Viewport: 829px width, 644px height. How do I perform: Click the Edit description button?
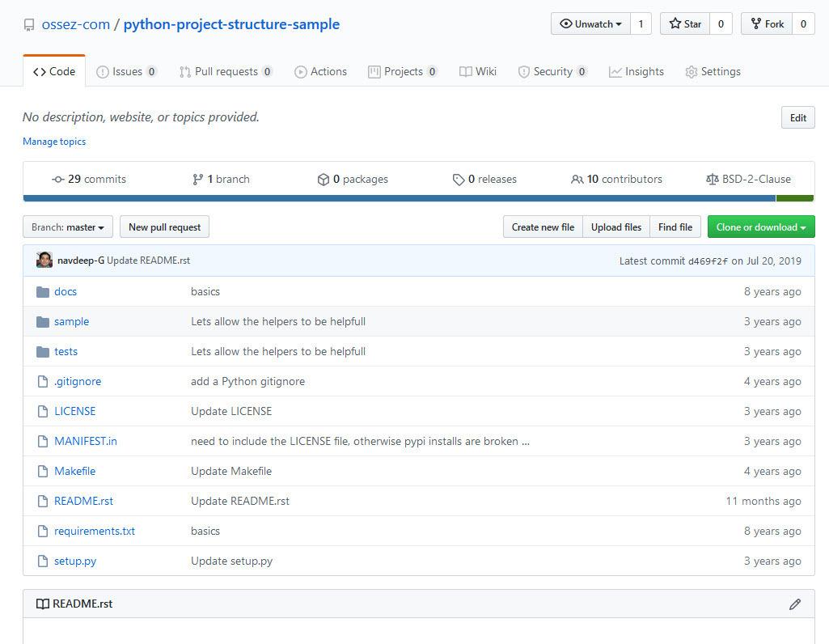click(x=797, y=117)
